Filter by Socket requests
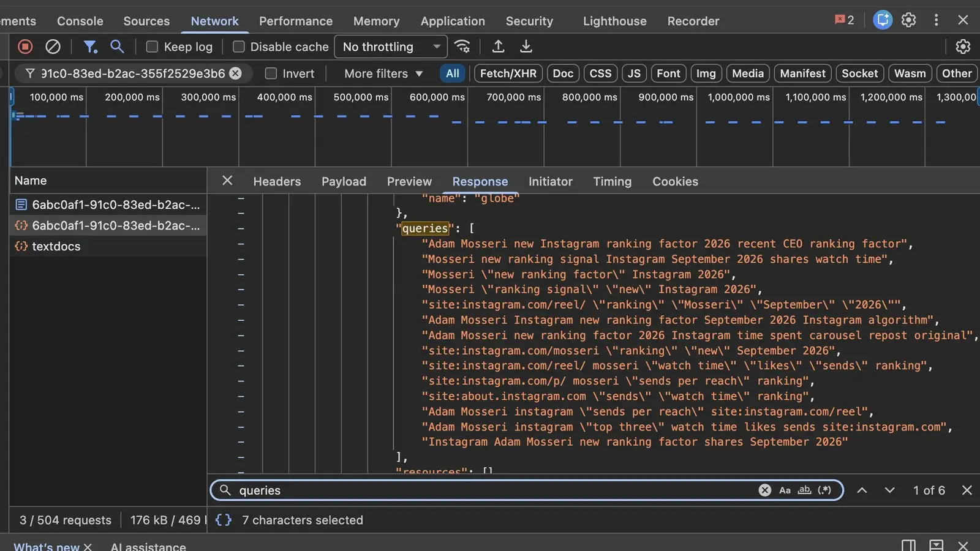The height and width of the screenshot is (551, 980). click(x=859, y=73)
